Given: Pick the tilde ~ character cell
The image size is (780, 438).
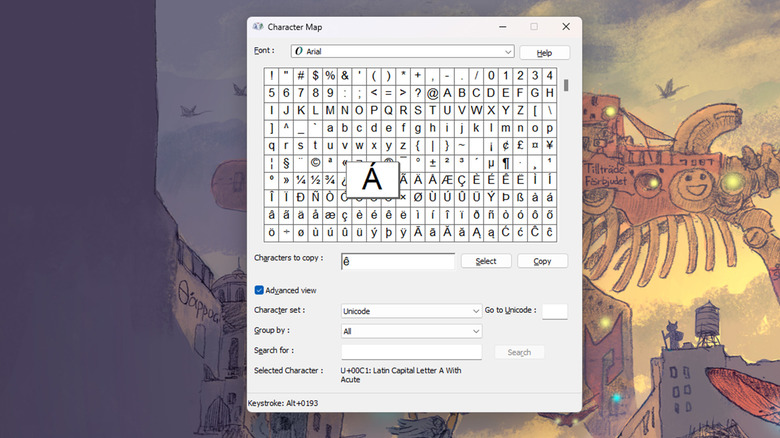Looking at the screenshot, I should [x=462, y=145].
